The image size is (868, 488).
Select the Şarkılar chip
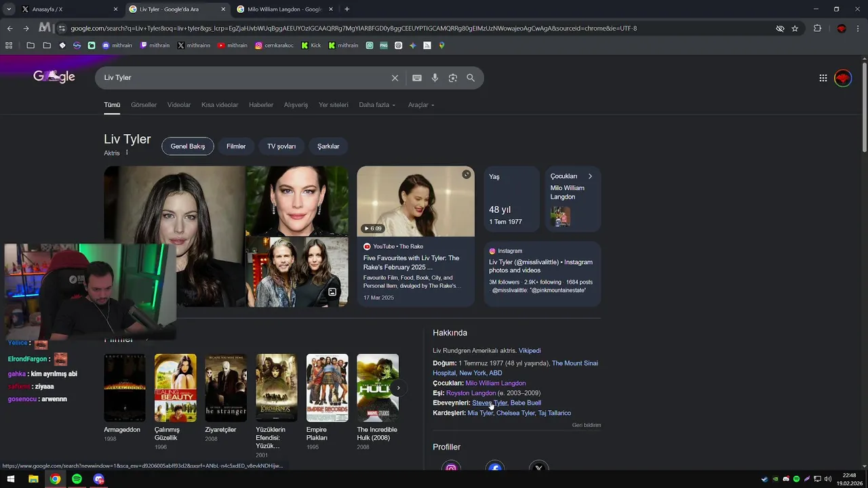click(x=328, y=146)
